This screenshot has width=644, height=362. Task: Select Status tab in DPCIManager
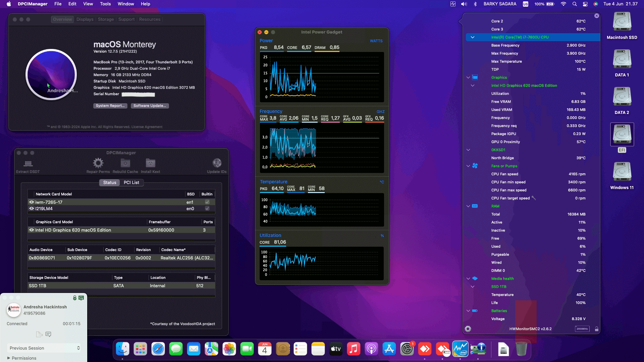pos(110,183)
